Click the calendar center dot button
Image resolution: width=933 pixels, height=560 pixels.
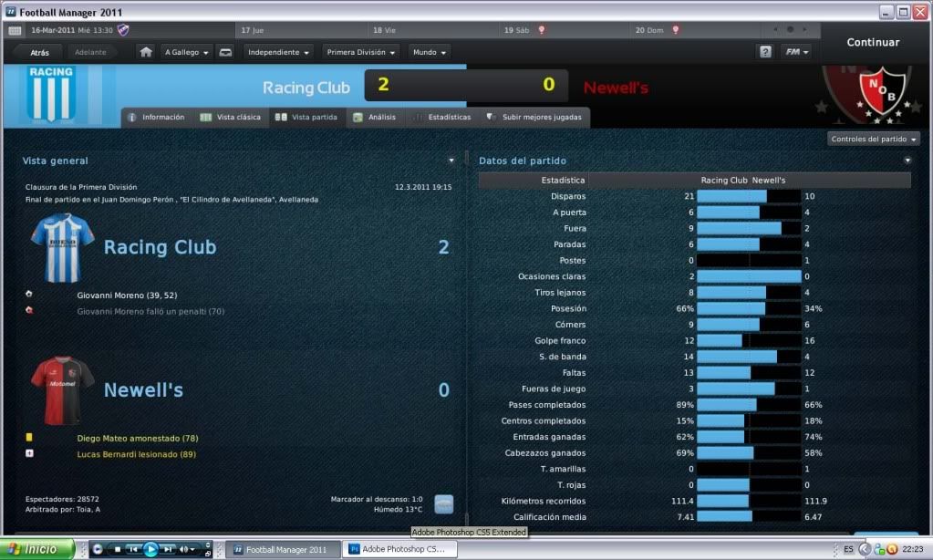[x=790, y=29]
